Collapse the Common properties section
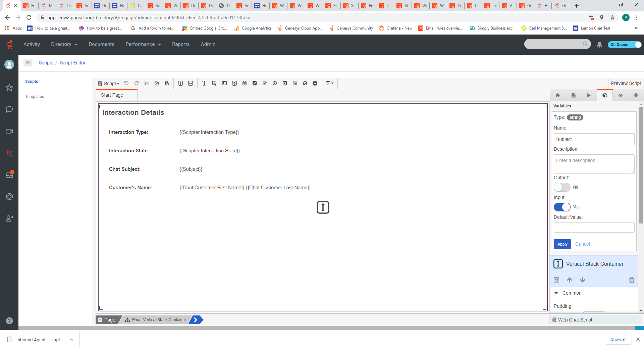This screenshot has height=349, width=644. click(x=556, y=293)
